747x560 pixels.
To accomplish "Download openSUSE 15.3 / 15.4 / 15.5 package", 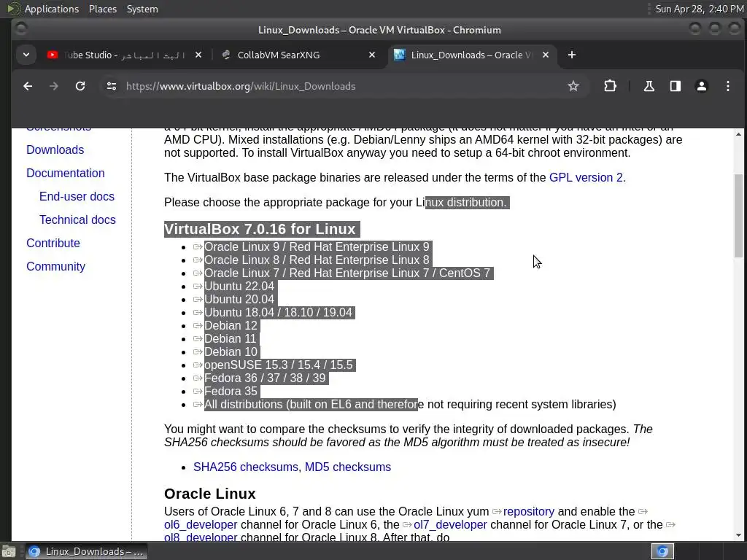I will coord(279,365).
